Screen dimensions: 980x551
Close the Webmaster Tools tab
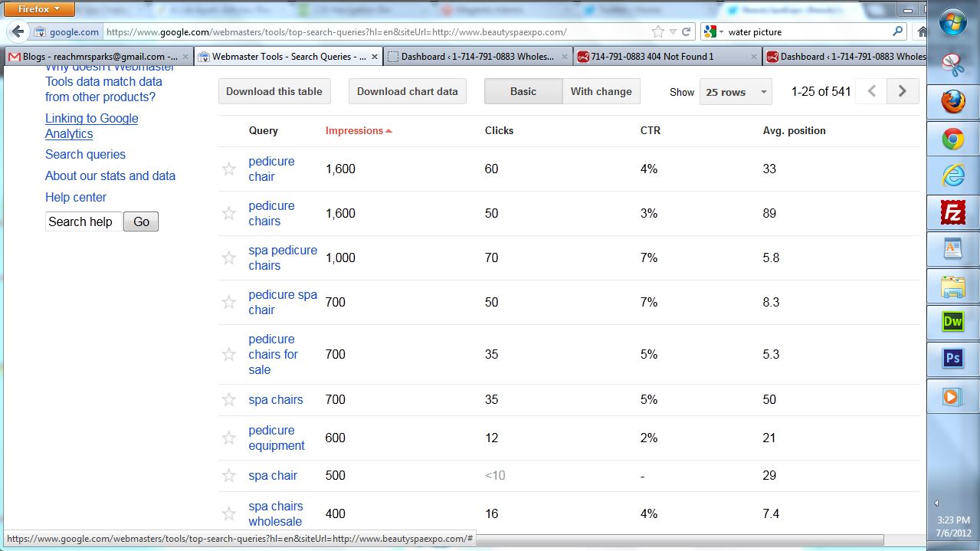tap(375, 57)
